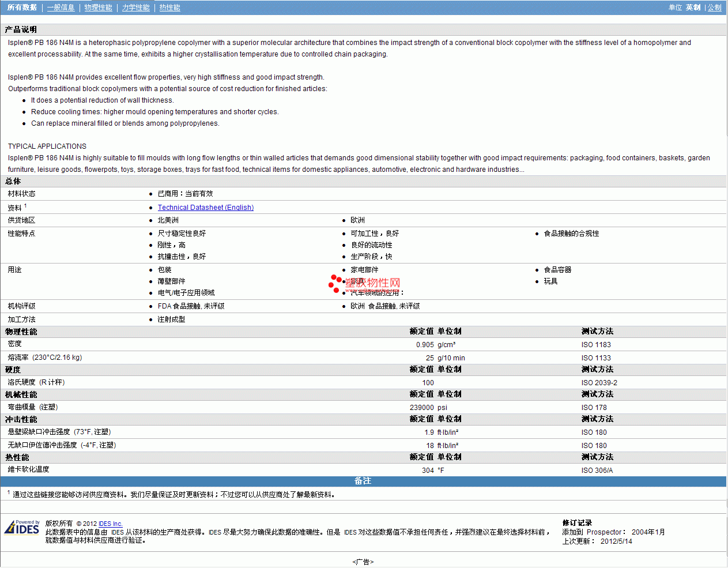Click the processing method 注射成型
Image resolution: width=728 pixels, height=568 pixels.
coord(171,319)
